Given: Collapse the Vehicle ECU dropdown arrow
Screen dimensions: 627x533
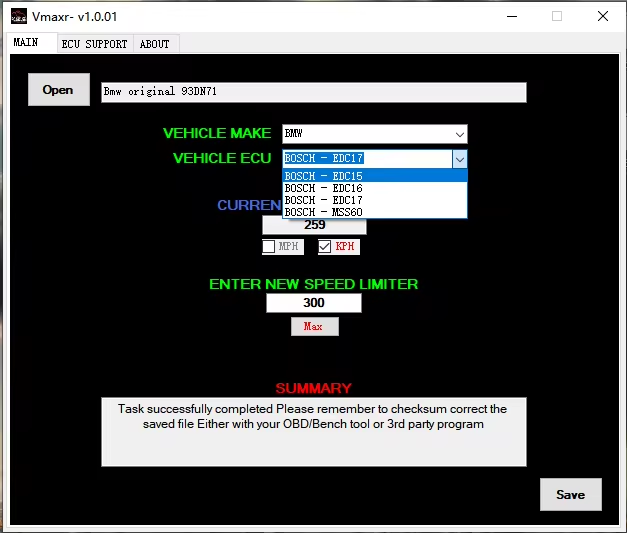Looking at the screenshot, I should (459, 159).
